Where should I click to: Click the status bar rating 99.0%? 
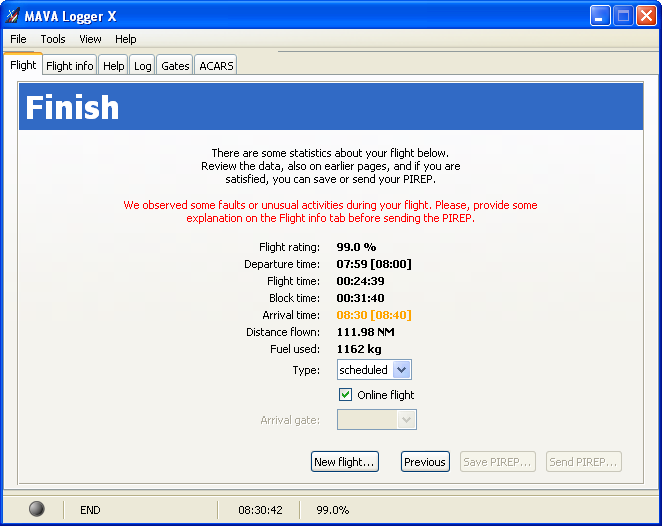(x=333, y=510)
